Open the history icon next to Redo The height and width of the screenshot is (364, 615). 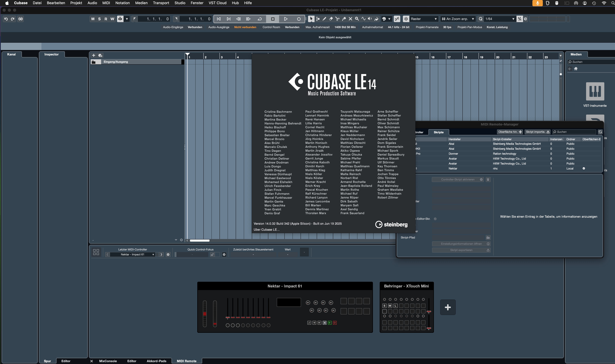coord(21,19)
